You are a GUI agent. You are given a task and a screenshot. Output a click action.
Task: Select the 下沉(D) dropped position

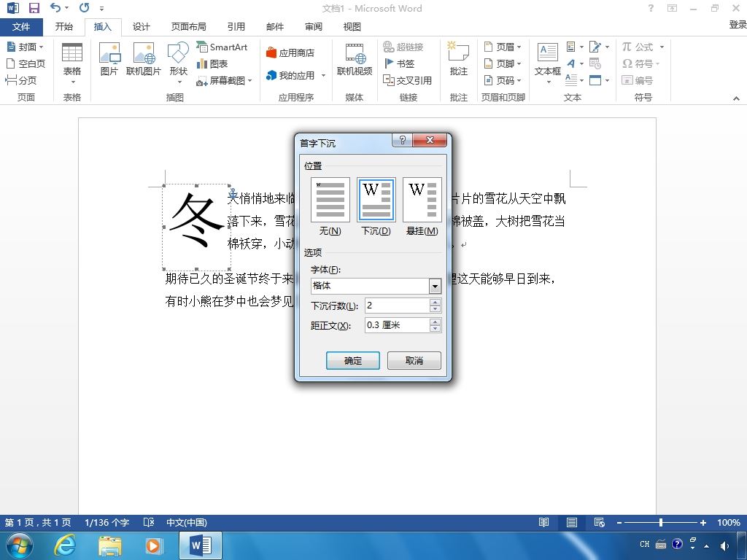376,206
